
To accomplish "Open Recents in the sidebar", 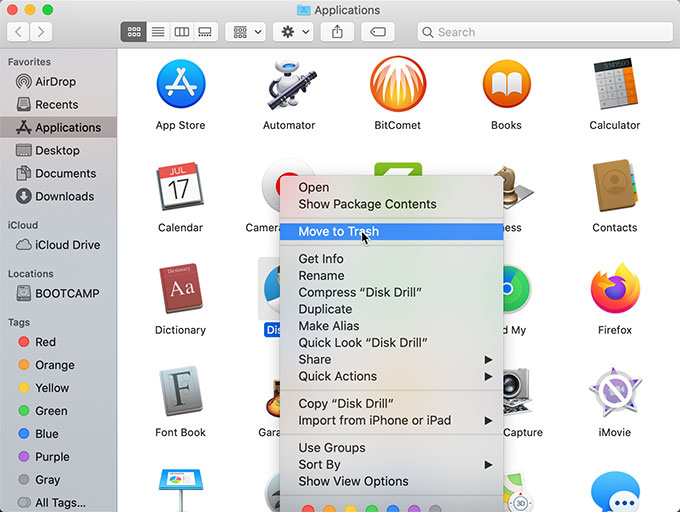I will click(x=58, y=104).
